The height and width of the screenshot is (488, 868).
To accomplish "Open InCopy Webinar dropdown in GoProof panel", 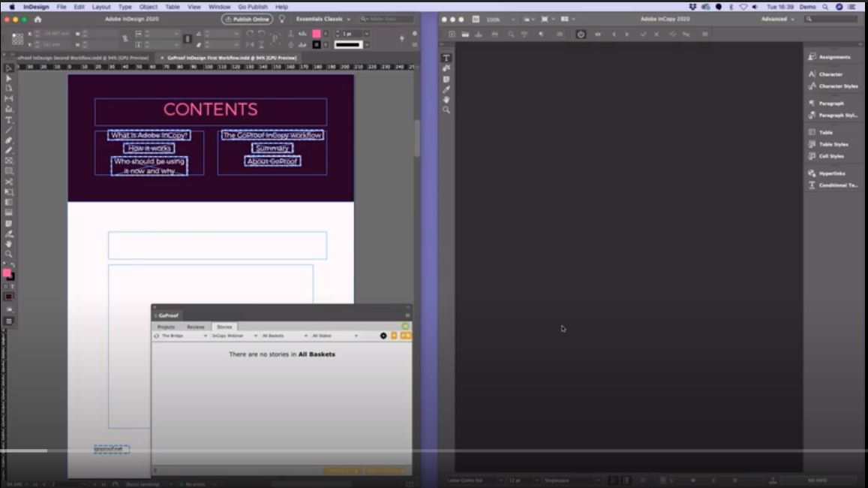I will (235, 336).
